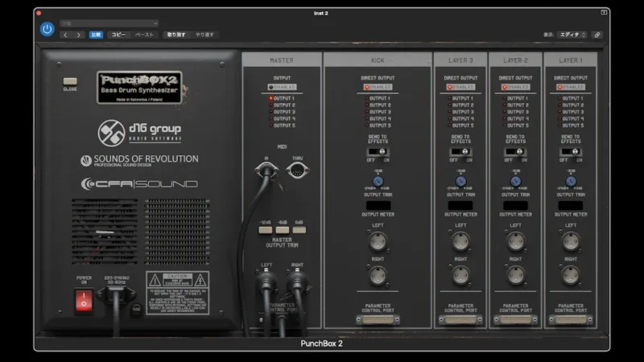Open the エディタ view dropdown
The width and height of the screenshot is (644, 362).
click(x=573, y=35)
